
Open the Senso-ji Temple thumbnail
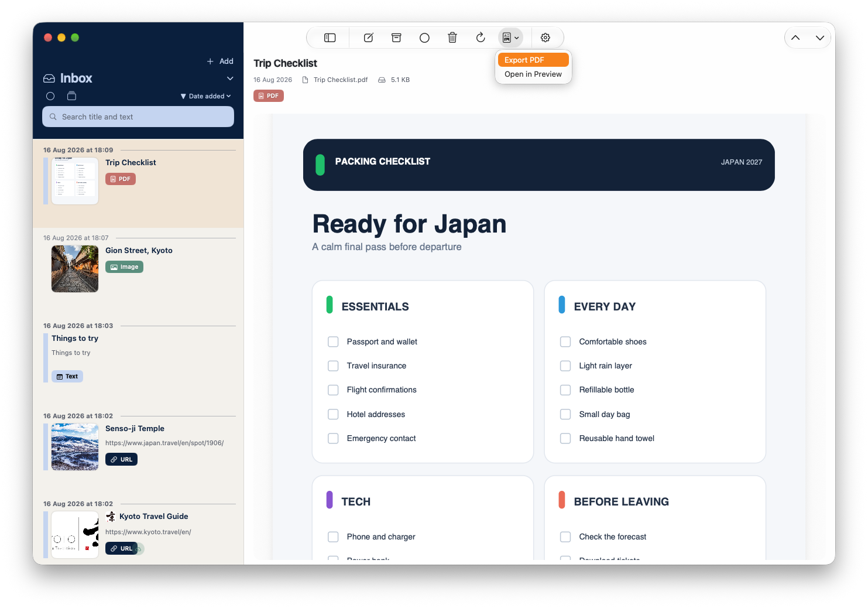click(75, 447)
